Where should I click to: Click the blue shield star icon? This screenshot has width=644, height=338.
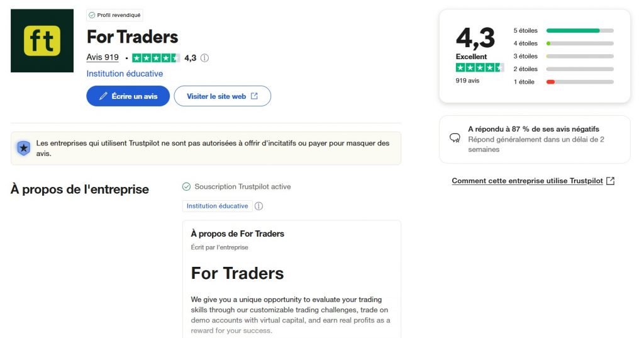click(x=23, y=148)
